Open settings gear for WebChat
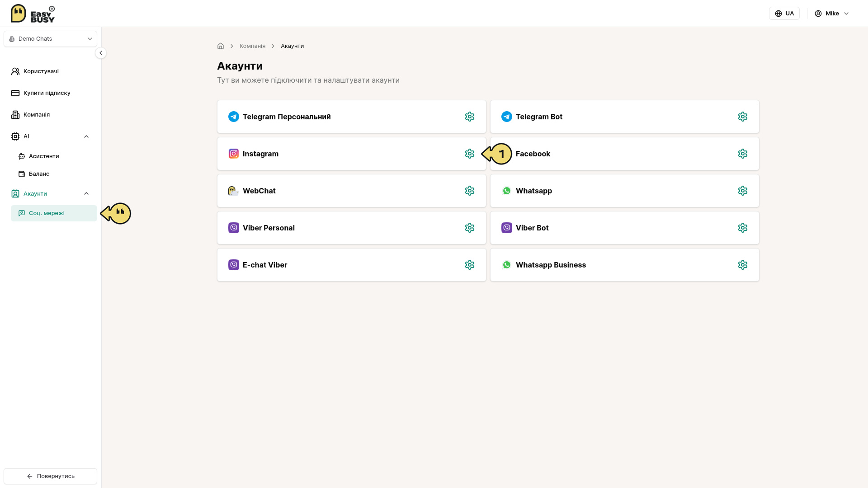 (x=470, y=191)
